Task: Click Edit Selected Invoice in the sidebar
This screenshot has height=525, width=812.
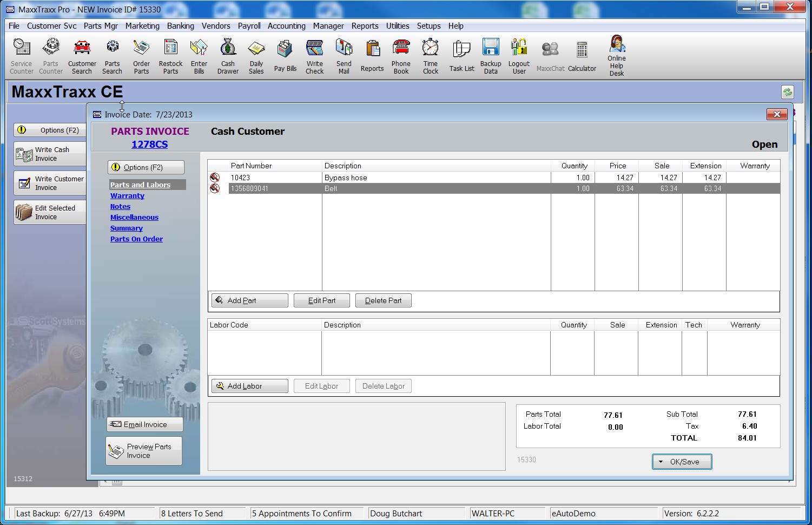Action: click(50, 213)
